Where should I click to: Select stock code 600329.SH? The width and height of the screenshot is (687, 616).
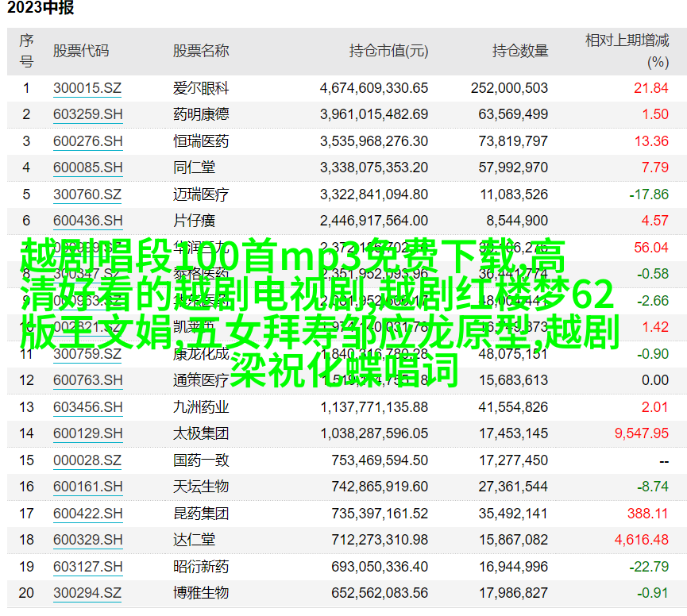(87, 540)
